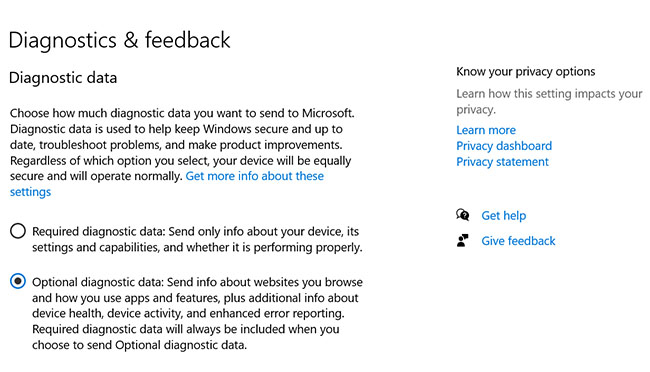Open 'Get more info about these' link
Viewport: 650px width, 372px height.
(x=255, y=176)
